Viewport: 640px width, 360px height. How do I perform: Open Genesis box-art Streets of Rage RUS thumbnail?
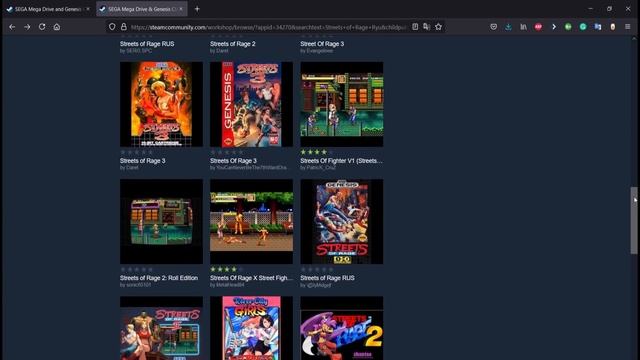coord(342,221)
